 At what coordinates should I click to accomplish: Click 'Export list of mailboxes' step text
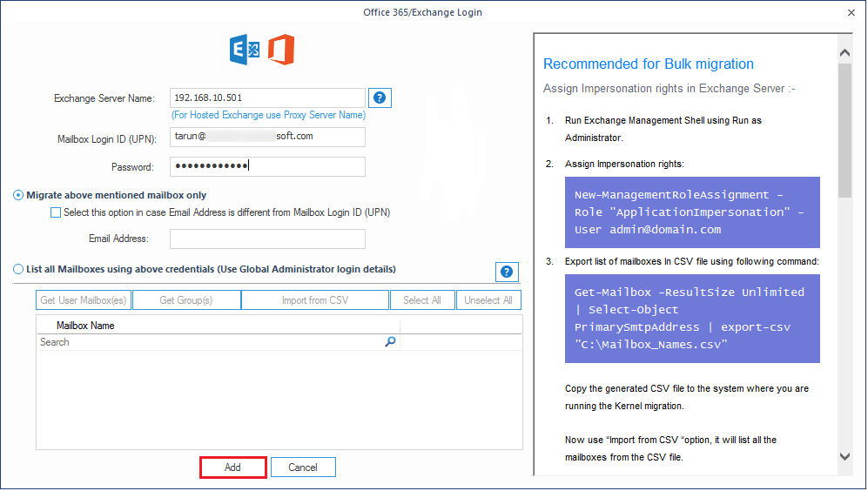tap(692, 261)
